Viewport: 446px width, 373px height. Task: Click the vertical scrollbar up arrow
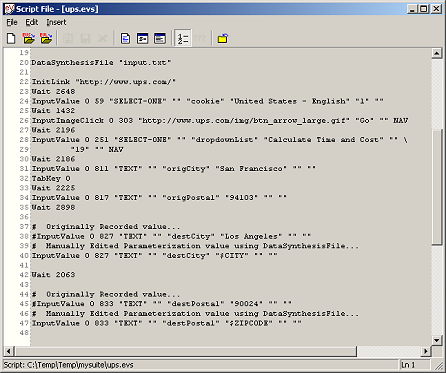pyautogui.click(x=437, y=53)
